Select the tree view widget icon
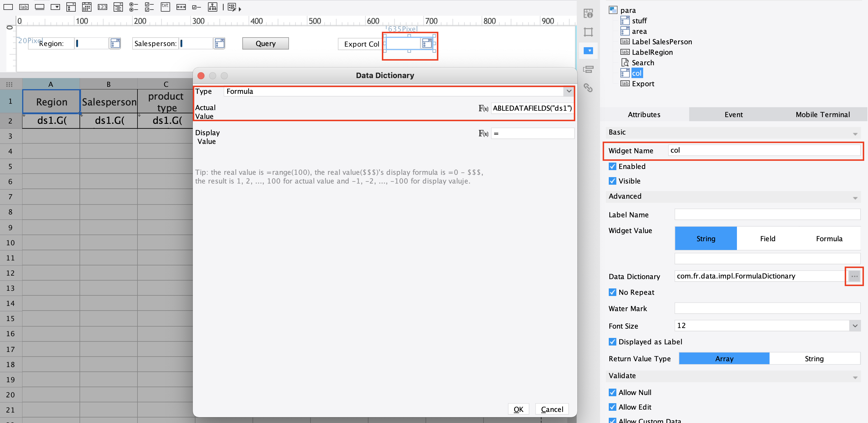This screenshot has width=868, height=423. pos(213,7)
